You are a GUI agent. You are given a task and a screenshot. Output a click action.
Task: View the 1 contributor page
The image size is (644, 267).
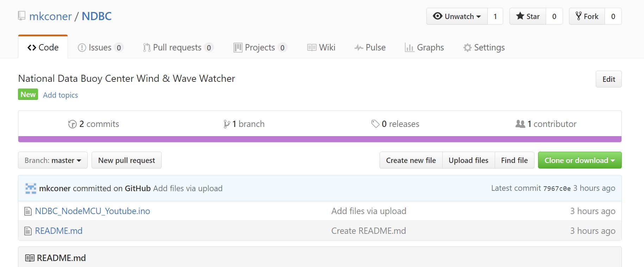(x=546, y=124)
